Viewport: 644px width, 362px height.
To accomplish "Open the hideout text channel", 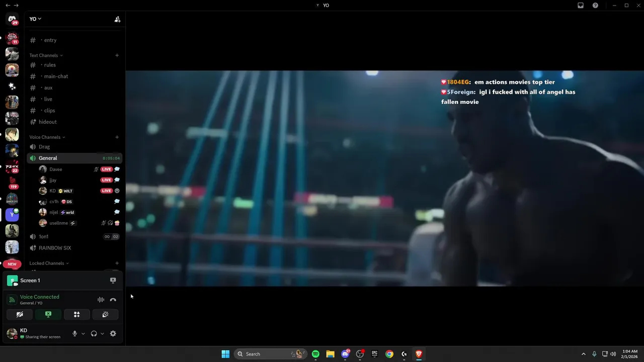I will (x=74, y=122).
